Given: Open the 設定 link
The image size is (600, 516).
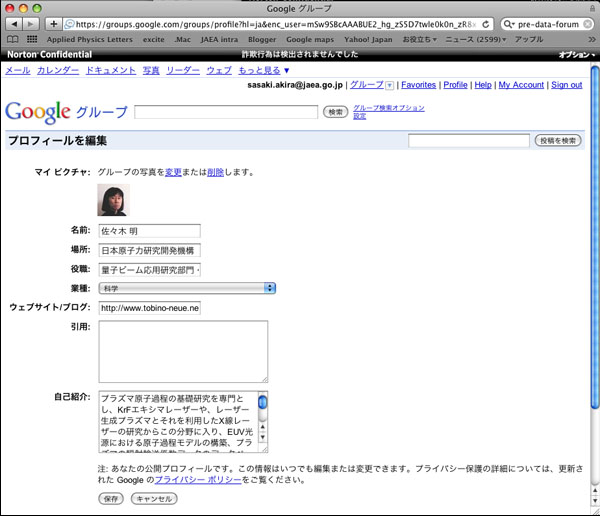Looking at the screenshot, I should click(x=359, y=116).
